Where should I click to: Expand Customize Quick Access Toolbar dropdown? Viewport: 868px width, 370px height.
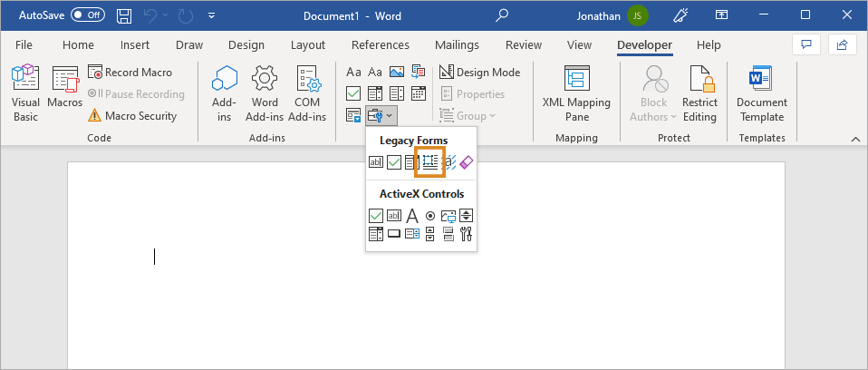[x=211, y=15]
